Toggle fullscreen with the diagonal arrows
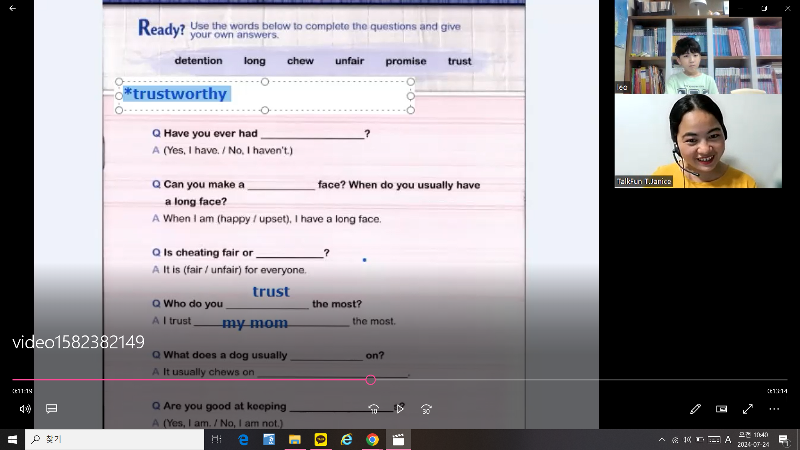Image resolution: width=800 pixels, height=450 pixels. point(747,408)
